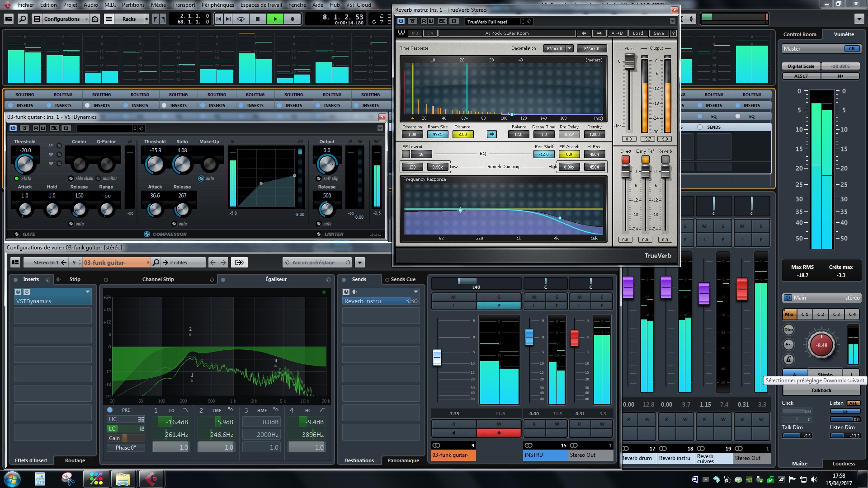Click the edit channel settings arrow button
868x488 pixels.
pyautogui.click(x=240, y=263)
